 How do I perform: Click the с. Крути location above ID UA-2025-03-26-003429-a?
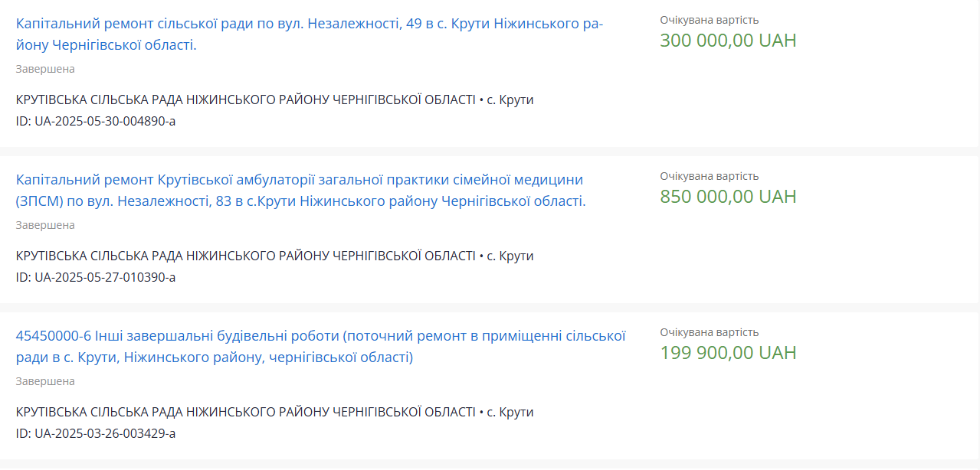pyautogui.click(x=510, y=412)
